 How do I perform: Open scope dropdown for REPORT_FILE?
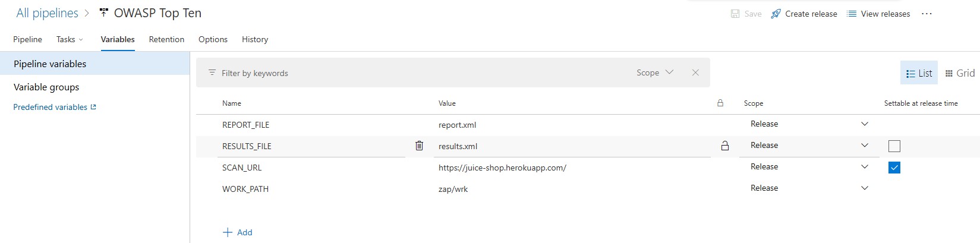[864, 124]
